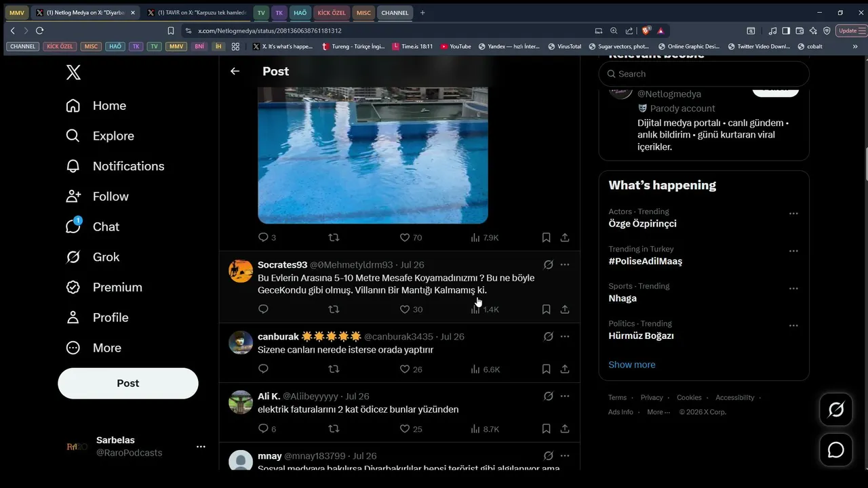Click the browser Update button

tap(850, 30)
